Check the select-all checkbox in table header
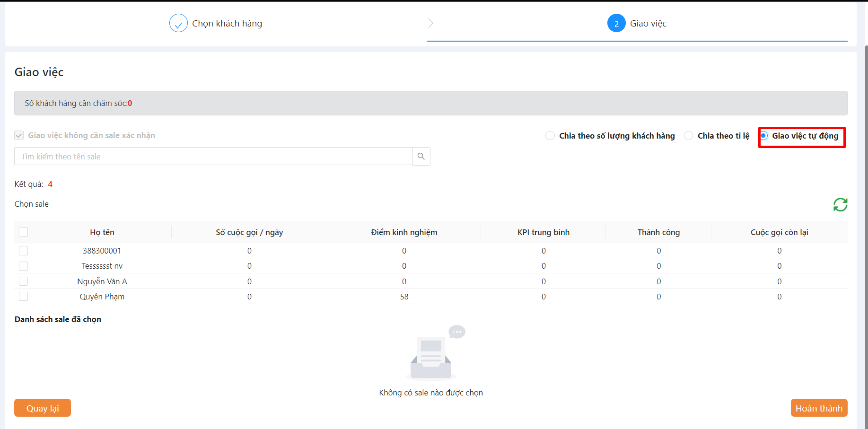868x429 pixels. point(24,232)
